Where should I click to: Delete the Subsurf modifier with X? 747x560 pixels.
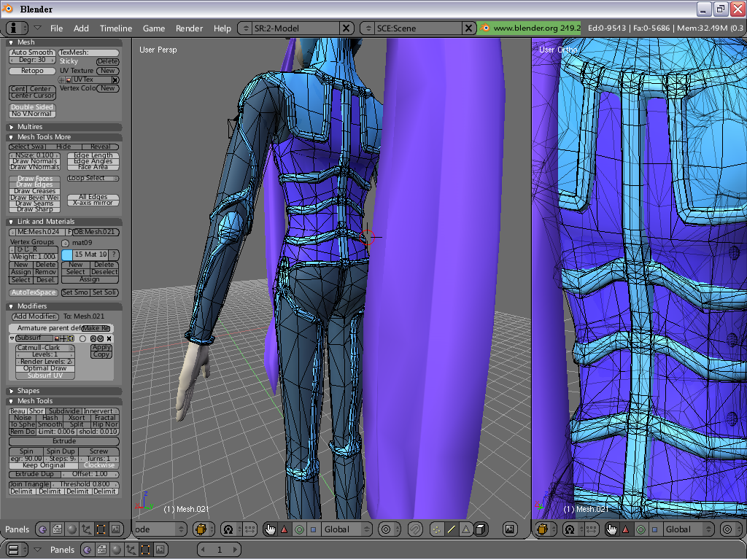109,338
